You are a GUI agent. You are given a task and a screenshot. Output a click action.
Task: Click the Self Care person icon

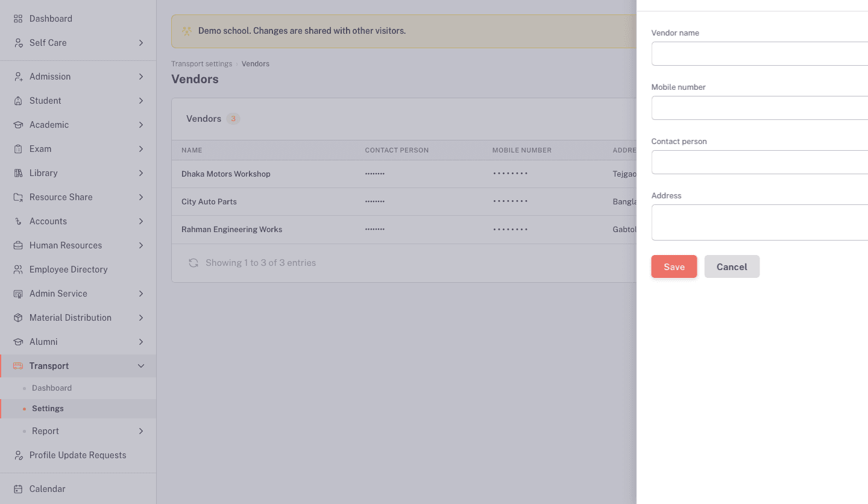(18, 43)
